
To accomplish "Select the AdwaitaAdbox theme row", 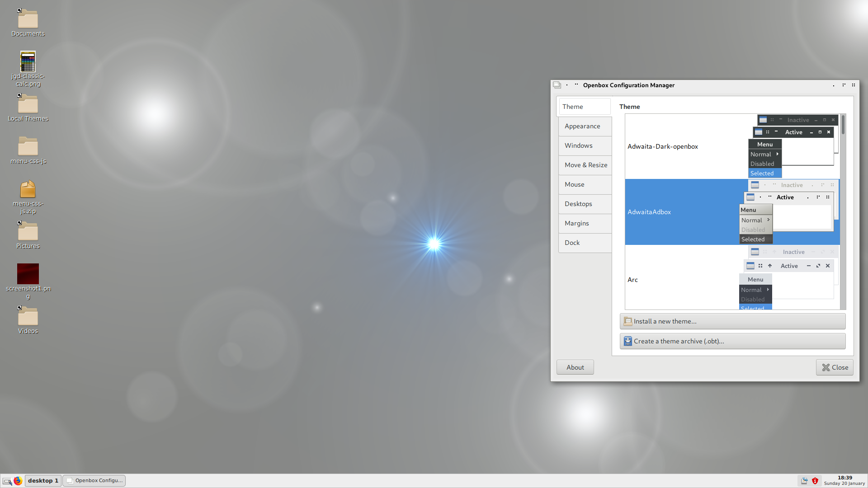I will tap(732, 212).
